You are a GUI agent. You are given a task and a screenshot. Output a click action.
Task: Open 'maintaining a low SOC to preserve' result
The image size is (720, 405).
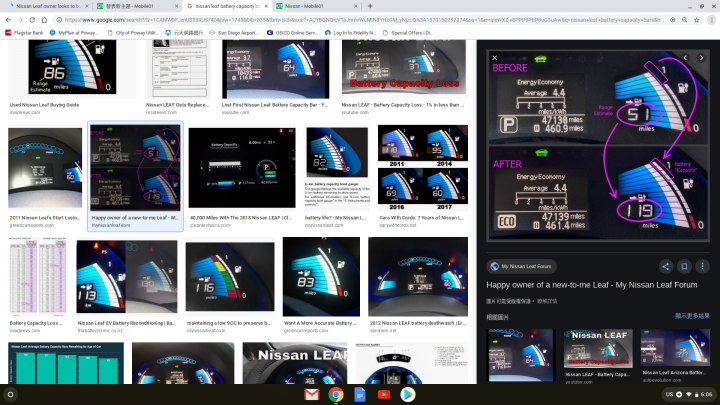click(230, 277)
